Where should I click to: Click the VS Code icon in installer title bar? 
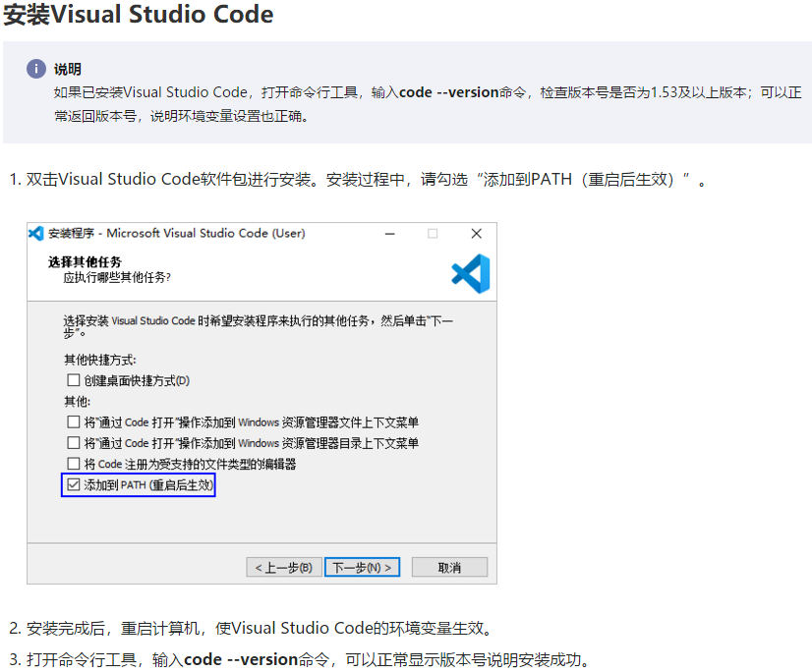tap(36, 234)
